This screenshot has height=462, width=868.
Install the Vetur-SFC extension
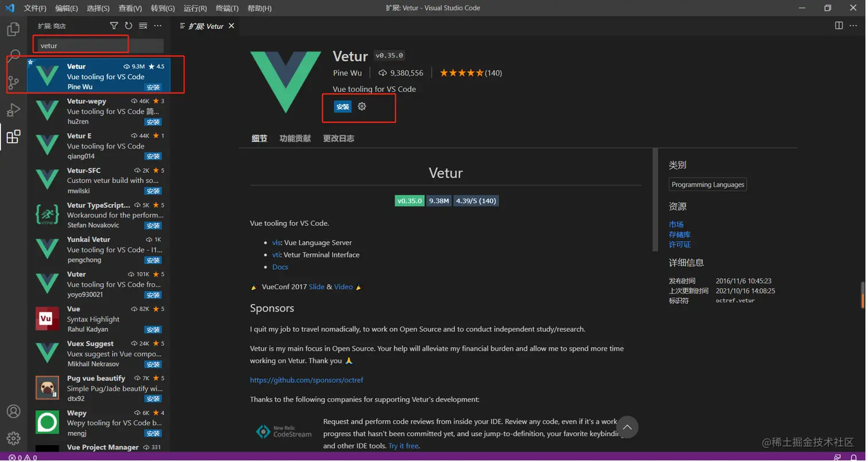(153, 191)
